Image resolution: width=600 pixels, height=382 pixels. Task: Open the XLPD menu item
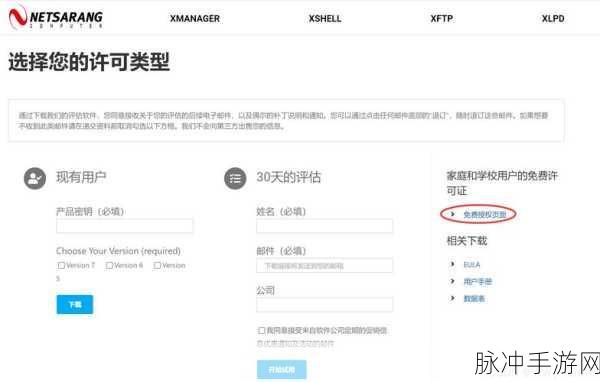click(553, 18)
